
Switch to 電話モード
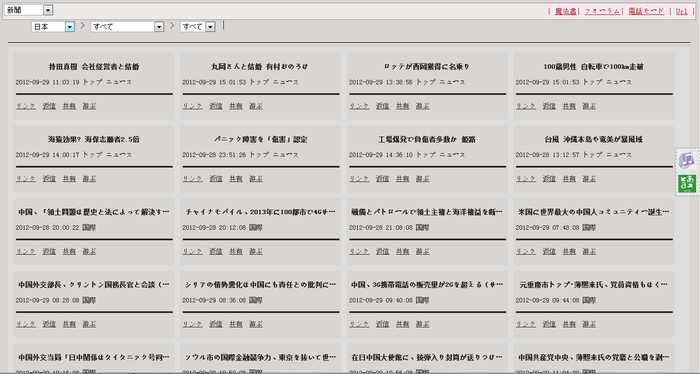646,12
